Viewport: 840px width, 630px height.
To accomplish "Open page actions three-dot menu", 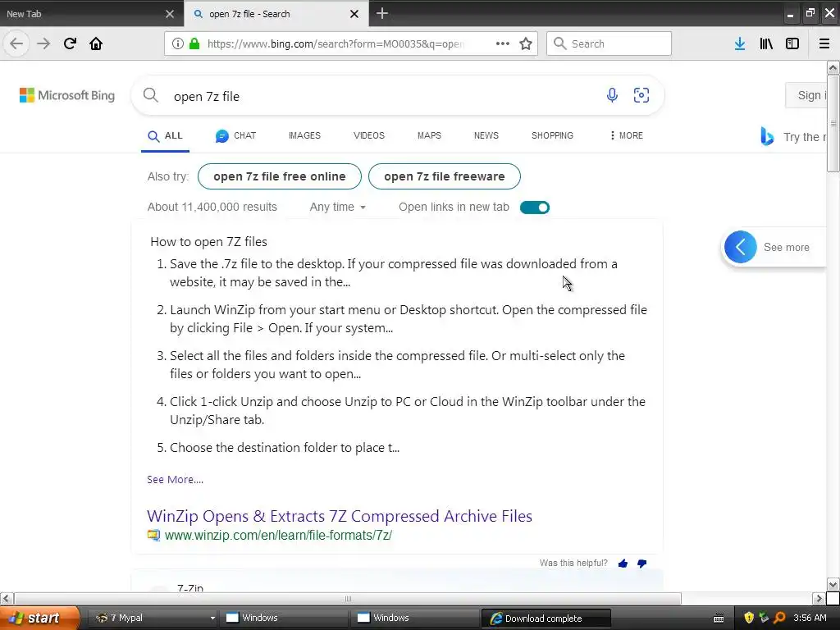I will pos(503,43).
